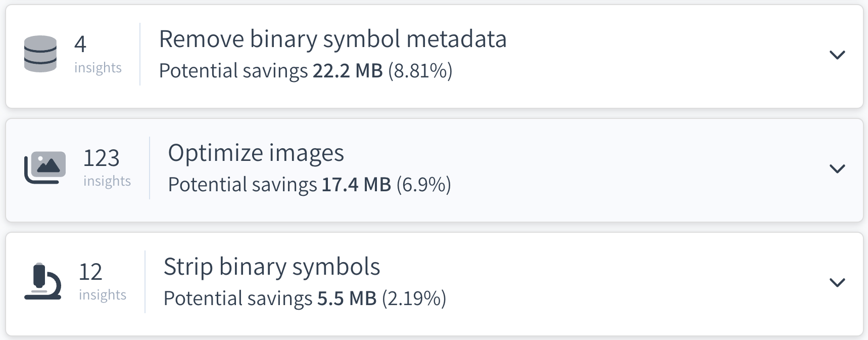Click the database stack icon
Screen dimensions: 868x340
[x=40, y=54]
